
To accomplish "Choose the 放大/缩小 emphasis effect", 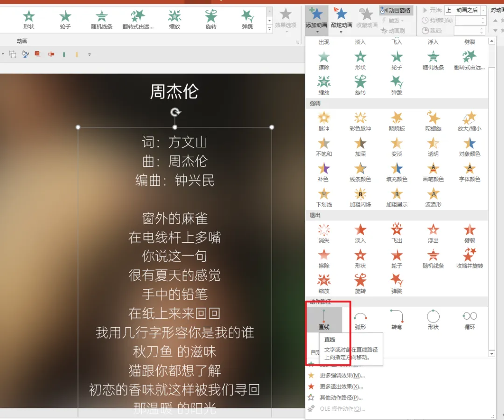I will coord(469,121).
